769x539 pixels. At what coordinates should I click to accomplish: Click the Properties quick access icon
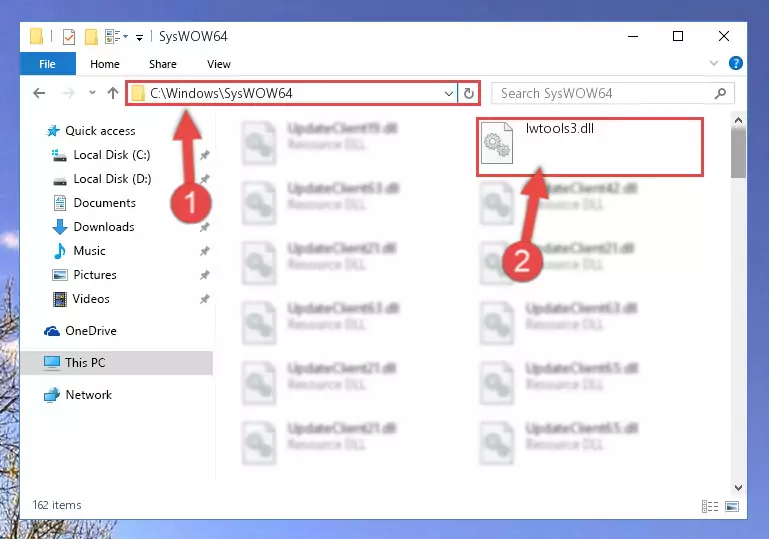pyautogui.click(x=69, y=37)
